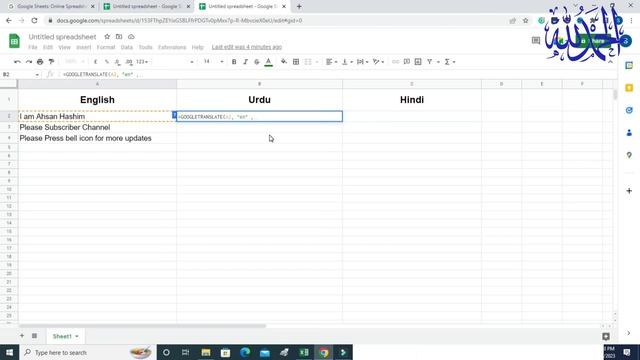The image size is (640, 360).
Task: Activate the paint format tool
Action: pyautogui.click(x=51, y=62)
